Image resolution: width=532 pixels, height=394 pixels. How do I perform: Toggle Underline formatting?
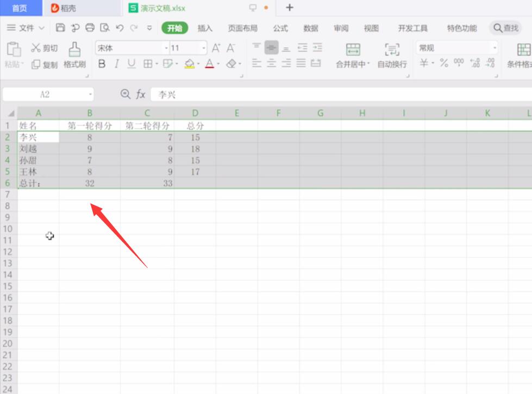tap(132, 64)
